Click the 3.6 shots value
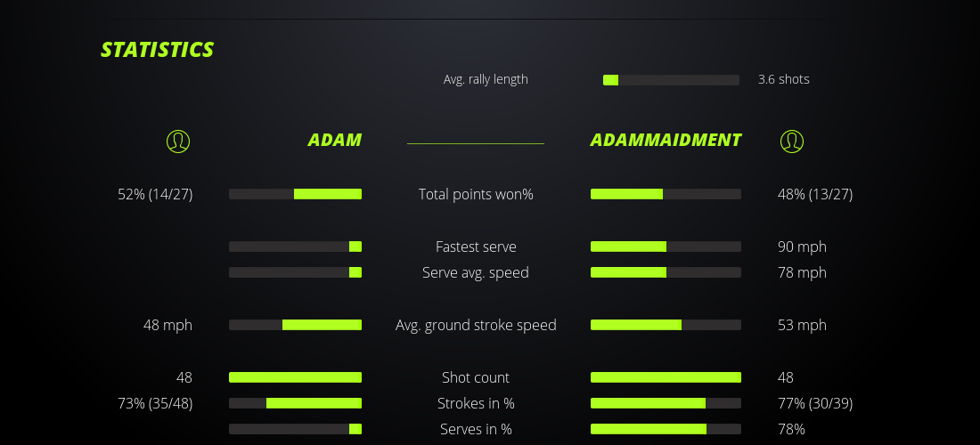This screenshot has width=980, height=445. (x=783, y=79)
